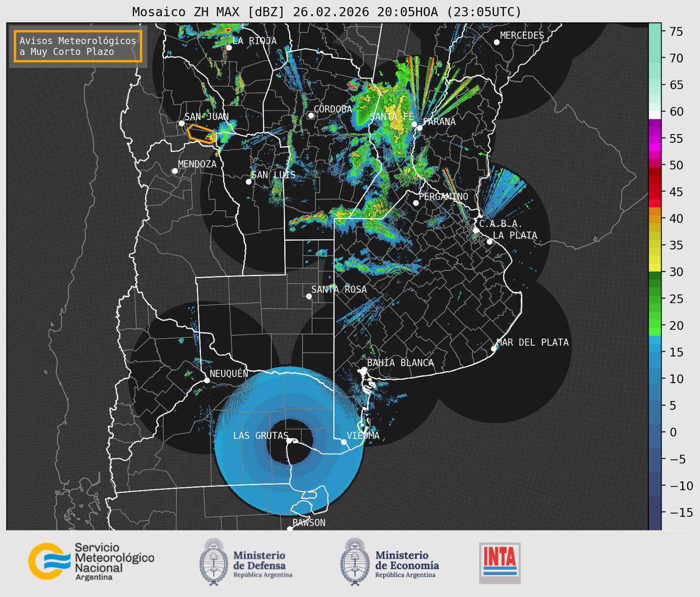Click the 75 value on the dBZ scale

[676, 32]
